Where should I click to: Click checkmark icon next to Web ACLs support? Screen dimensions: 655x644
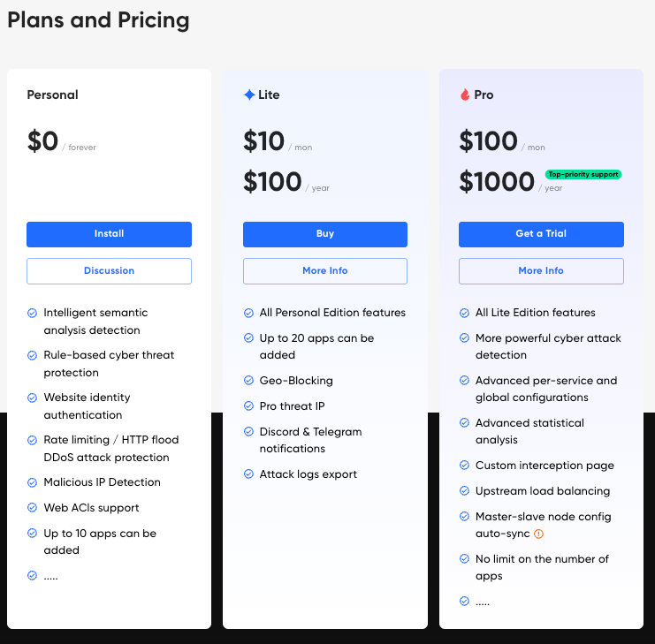(33, 508)
